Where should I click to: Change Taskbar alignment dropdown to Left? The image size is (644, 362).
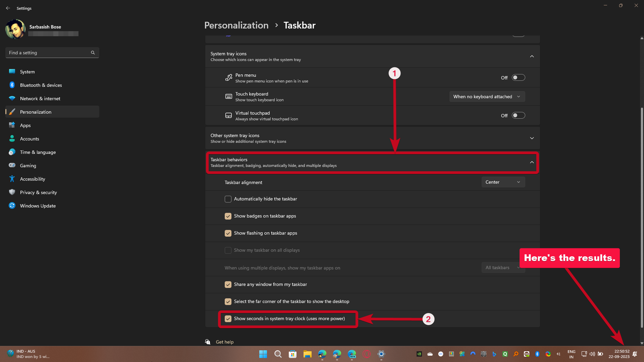coord(503,182)
